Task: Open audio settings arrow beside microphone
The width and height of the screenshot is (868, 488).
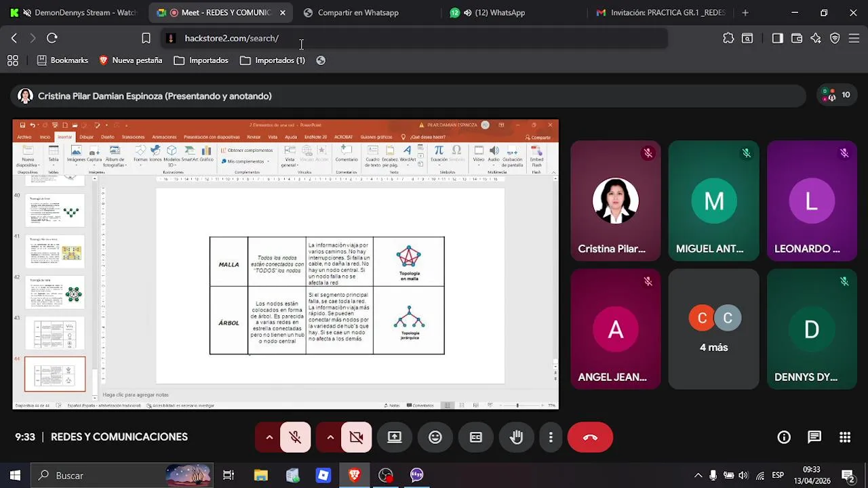Action: click(269, 437)
